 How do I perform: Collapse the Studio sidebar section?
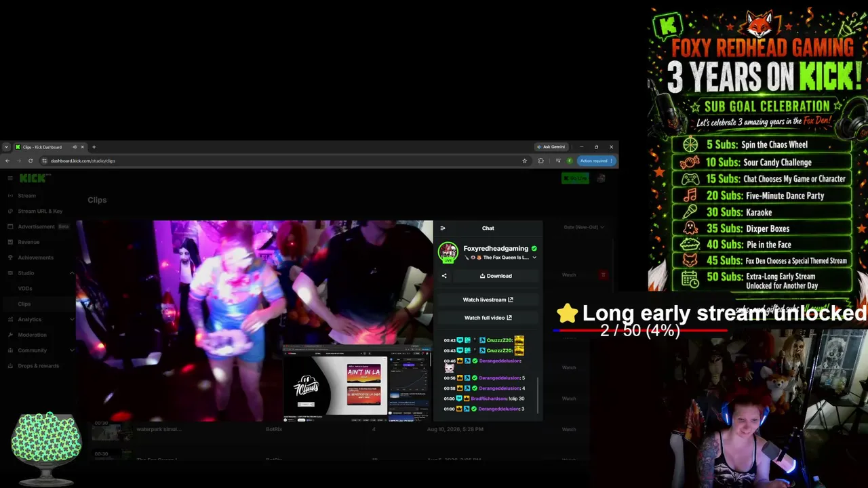tap(72, 273)
